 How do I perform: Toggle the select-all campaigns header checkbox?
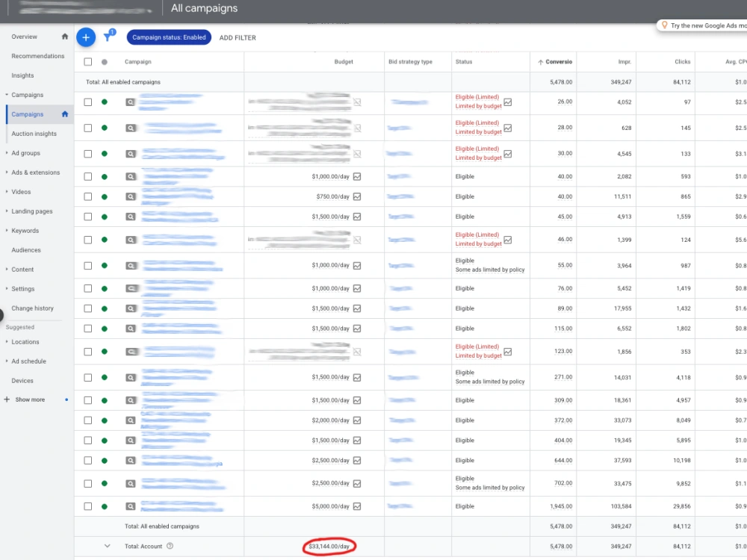[x=87, y=62]
